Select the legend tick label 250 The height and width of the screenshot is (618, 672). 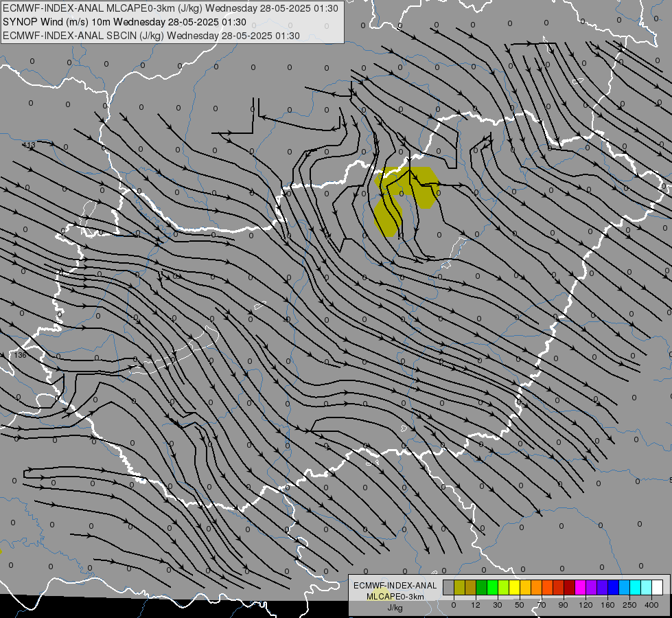click(629, 605)
